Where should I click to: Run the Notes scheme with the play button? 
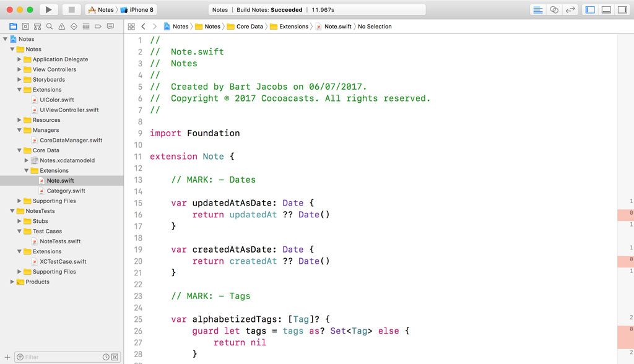48,9
